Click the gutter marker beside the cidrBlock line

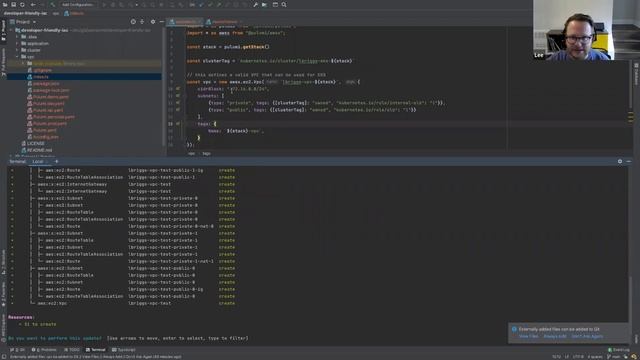tap(178, 89)
